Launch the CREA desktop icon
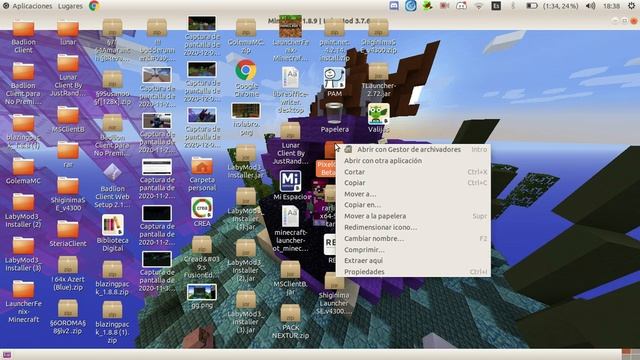Viewport: 640px width, 360px height. point(202,208)
